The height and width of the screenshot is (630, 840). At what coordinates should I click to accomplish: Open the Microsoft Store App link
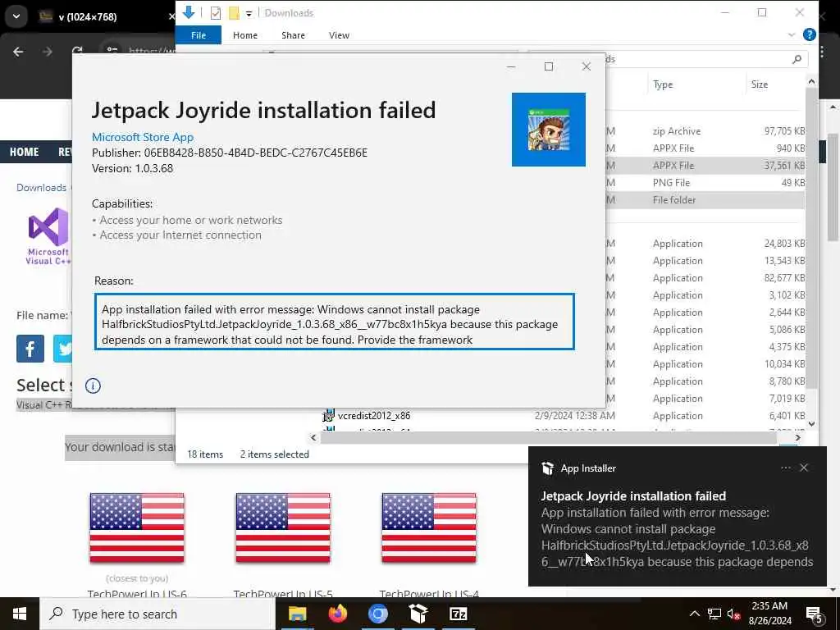tap(143, 137)
